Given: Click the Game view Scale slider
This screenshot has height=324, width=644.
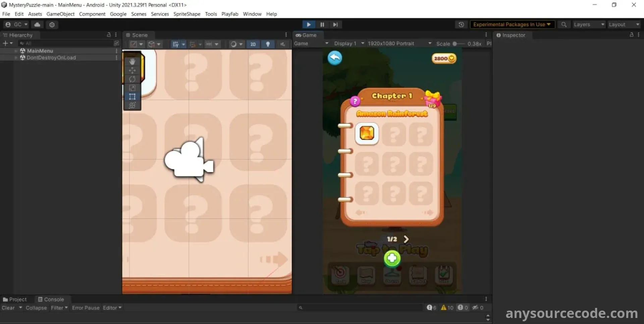Looking at the screenshot, I should [x=458, y=44].
